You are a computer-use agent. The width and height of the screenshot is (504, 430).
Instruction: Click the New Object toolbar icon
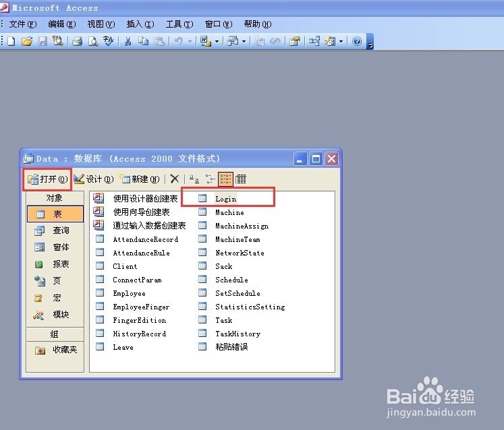[330, 41]
